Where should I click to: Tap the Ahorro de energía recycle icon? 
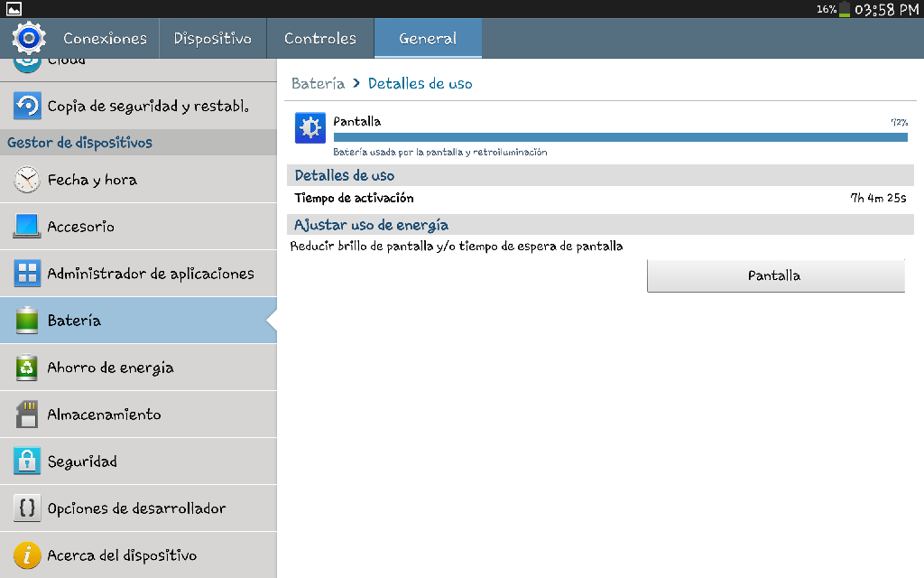27,368
